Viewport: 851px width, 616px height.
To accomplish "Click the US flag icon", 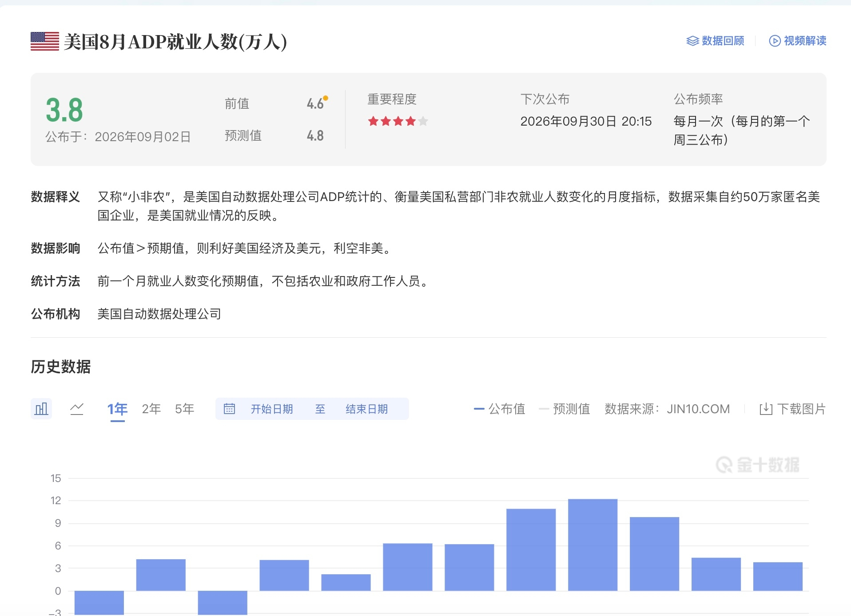I will (x=45, y=41).
